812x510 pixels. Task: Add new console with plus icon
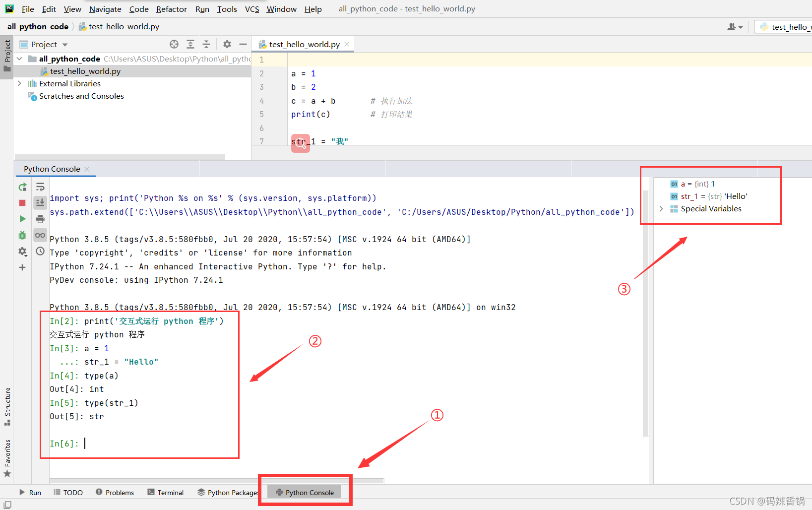pos(22,267)
